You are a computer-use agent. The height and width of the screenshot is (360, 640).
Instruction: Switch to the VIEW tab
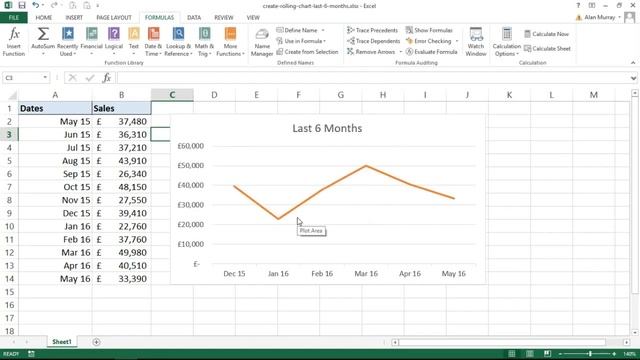pos(253,18)
